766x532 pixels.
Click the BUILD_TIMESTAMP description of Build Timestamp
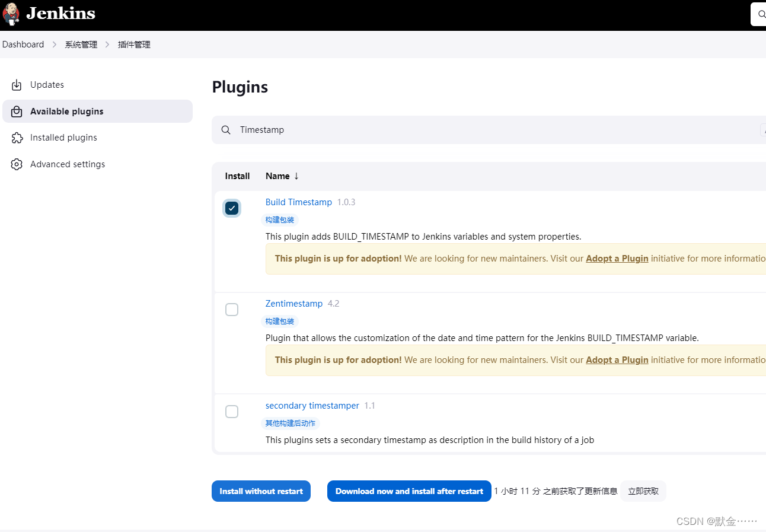pos(423,237)
